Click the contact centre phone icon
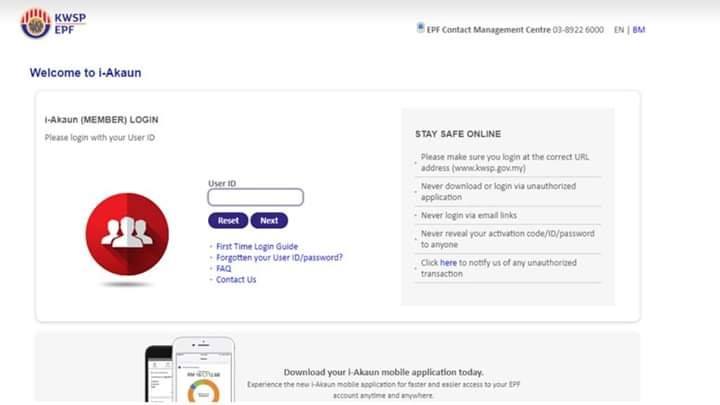This screenshot has width=720, height=405. (420, 28)
